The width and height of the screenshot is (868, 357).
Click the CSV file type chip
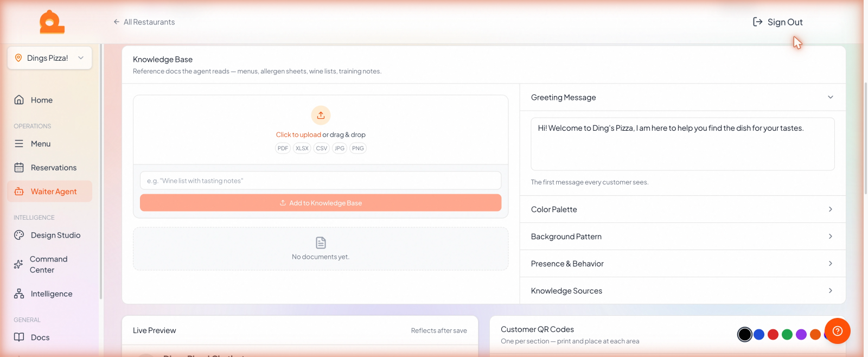click(x=322, y=148)
